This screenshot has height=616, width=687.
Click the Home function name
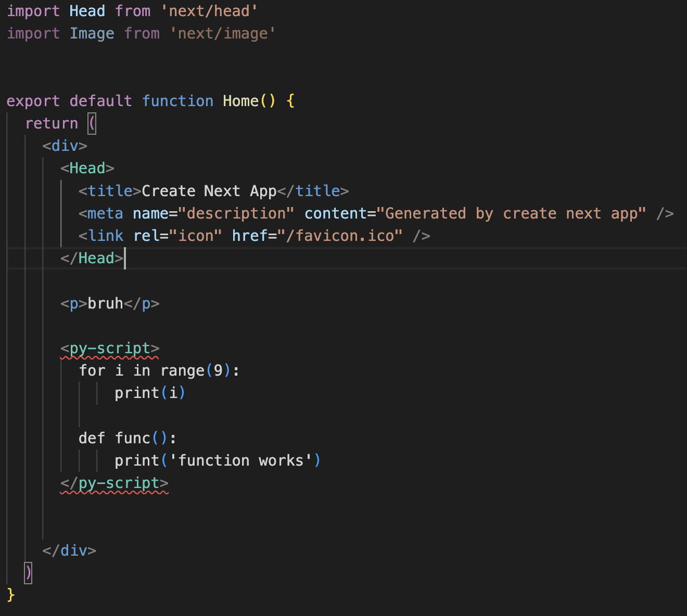pos(240,101)
